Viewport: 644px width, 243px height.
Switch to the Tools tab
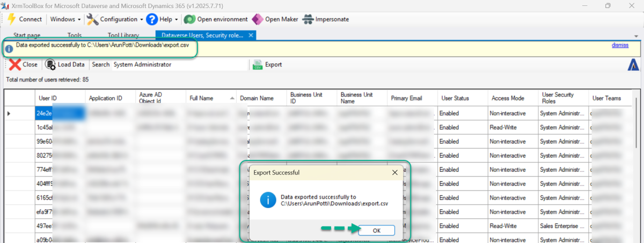75,35
